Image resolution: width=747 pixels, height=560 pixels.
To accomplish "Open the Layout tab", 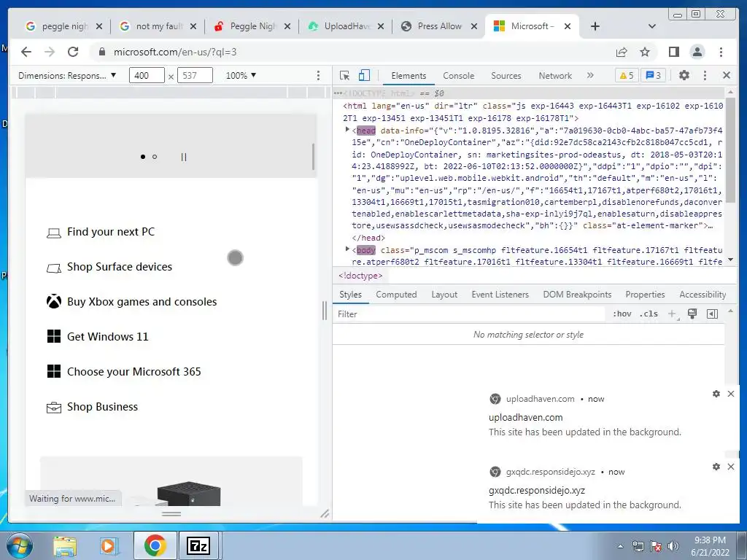I will (x=444, y=295).
